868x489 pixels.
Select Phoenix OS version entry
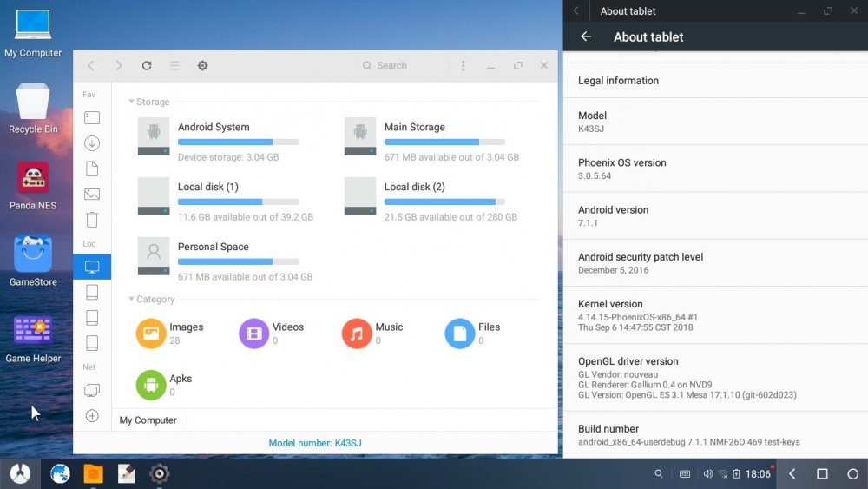(x=715, y=169)
